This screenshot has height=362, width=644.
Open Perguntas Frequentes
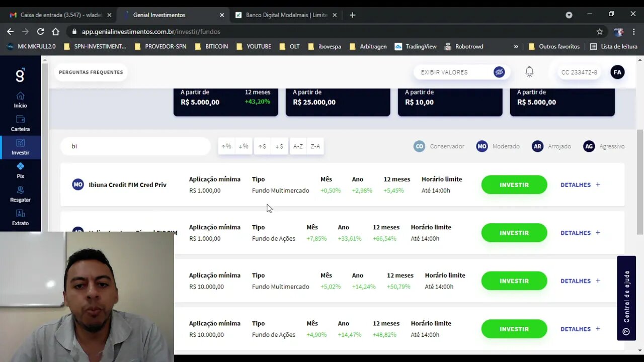[x=91, y=72]
